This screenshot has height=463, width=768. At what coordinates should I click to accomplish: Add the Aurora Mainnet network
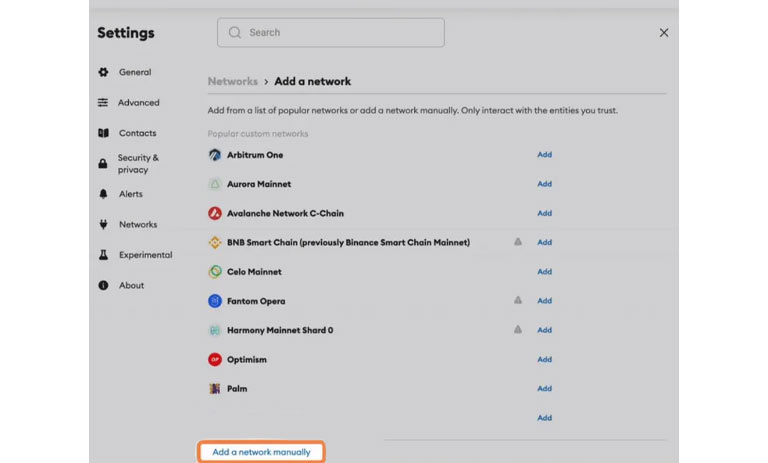(x=544, y=184)
